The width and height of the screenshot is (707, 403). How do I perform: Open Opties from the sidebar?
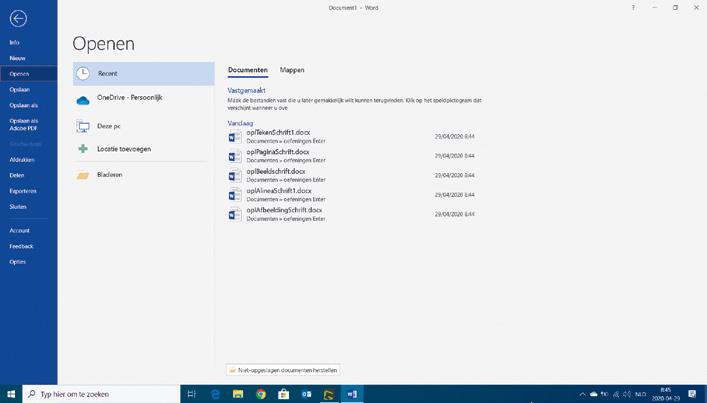[x=18, y=262]
